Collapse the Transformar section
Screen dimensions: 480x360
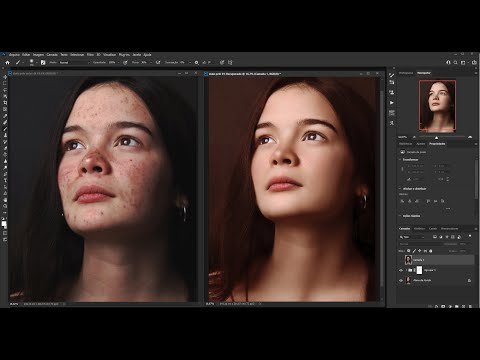[x=400, y=160]
